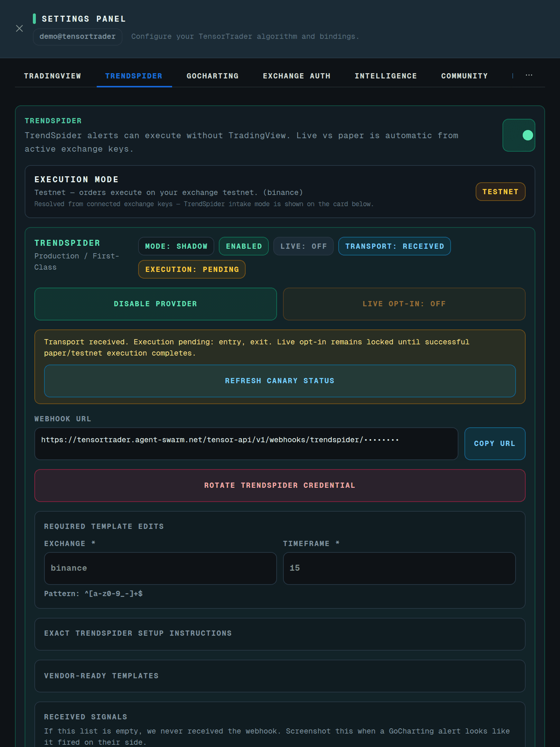Toggle the TrendSpider master switch off
Screen dimensions: 560x747
(x=519, y=135)
